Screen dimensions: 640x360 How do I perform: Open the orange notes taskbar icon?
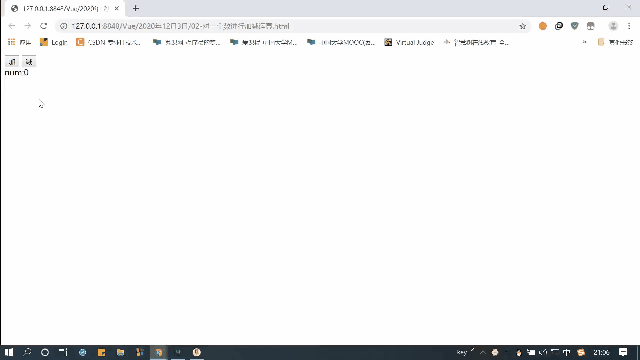pos(101,352)
